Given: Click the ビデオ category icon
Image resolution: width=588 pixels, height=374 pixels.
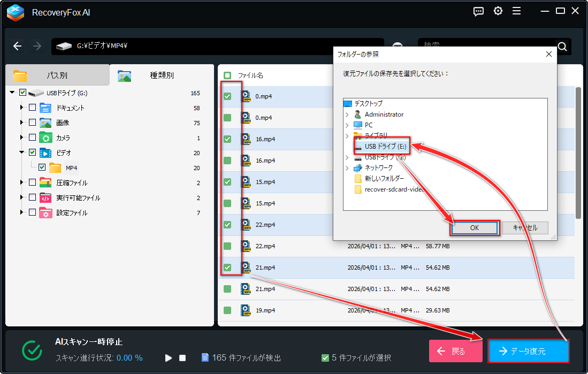Looking at the screenshot, I should click(x=45, y=153).
